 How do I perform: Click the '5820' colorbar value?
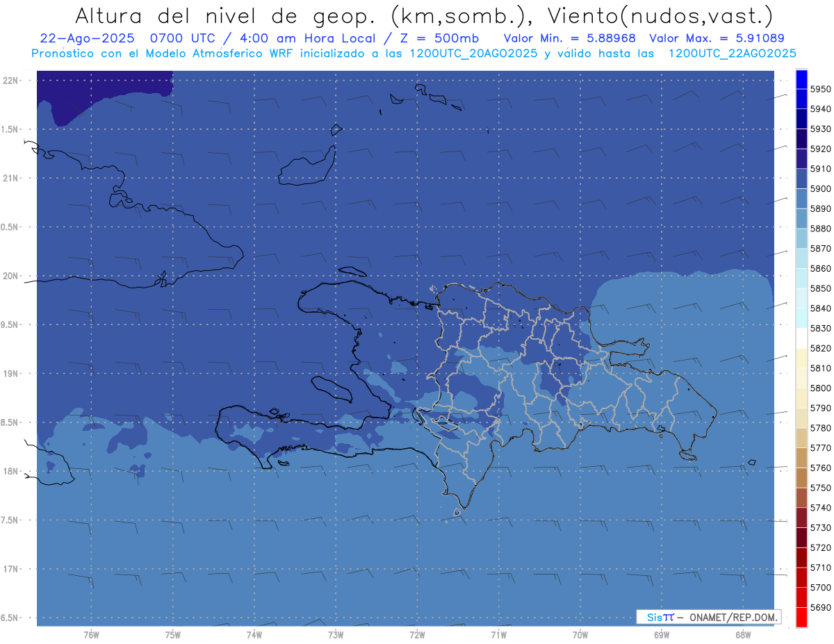click(x=820, y=348)
